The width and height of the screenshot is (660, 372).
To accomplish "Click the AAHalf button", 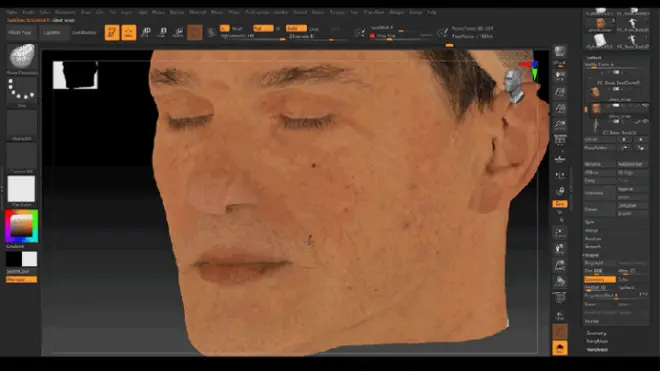I will pyautogui.click(x=560, y=124).
